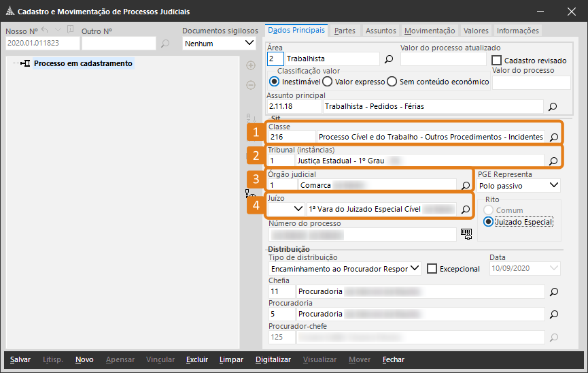Image resolution: width=588 pixels, height=373 pixels.
Task: Click the magnifier next to Classe field
Action: coord(553,137)
